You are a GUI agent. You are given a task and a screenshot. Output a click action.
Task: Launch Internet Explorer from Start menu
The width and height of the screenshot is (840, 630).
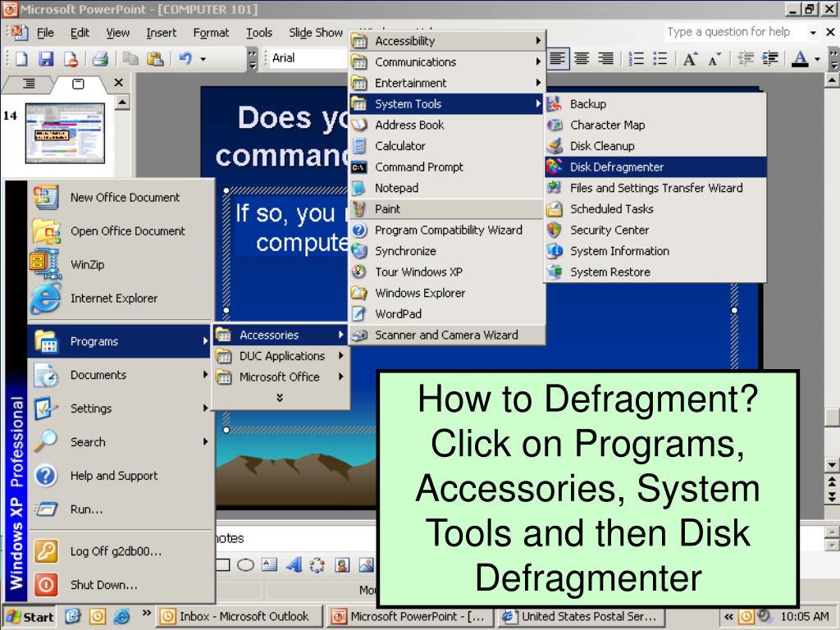[x=121, y=299]
